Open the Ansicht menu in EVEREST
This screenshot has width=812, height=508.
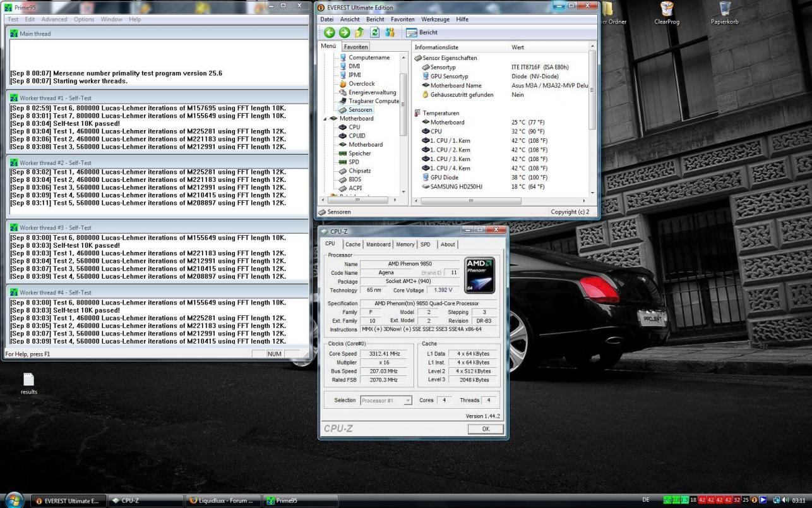tap(350, 20)
